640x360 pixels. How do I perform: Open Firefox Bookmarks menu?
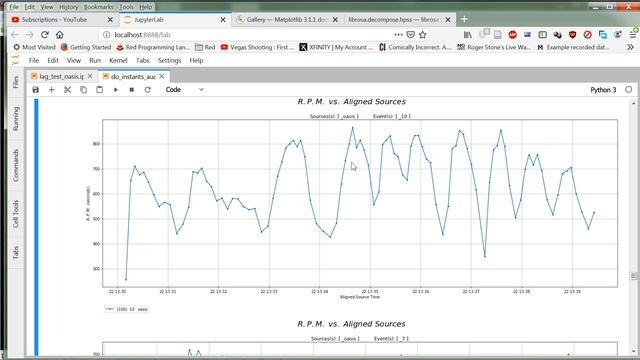pos(99,7)
